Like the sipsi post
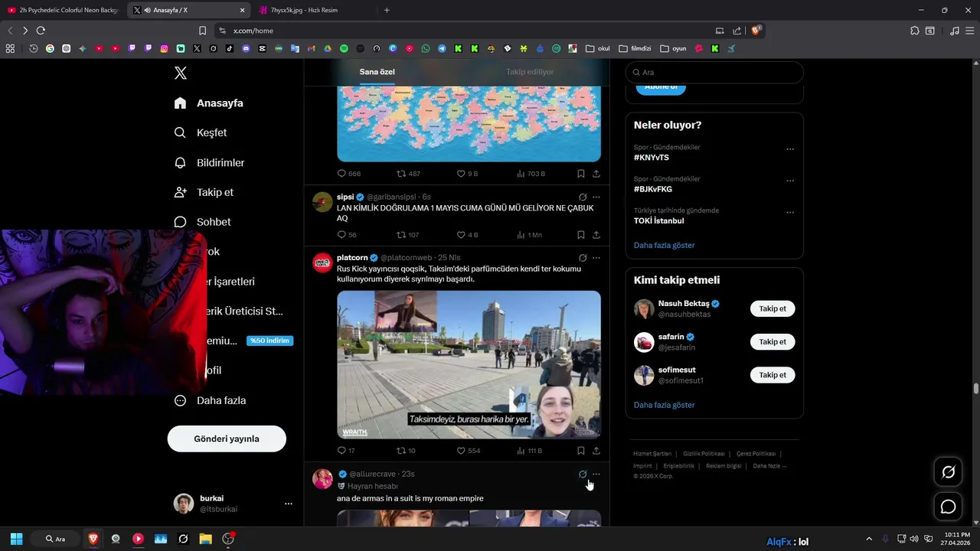This screenshot has height=551, width=980. pyautogui.click(x=467, y=235)
